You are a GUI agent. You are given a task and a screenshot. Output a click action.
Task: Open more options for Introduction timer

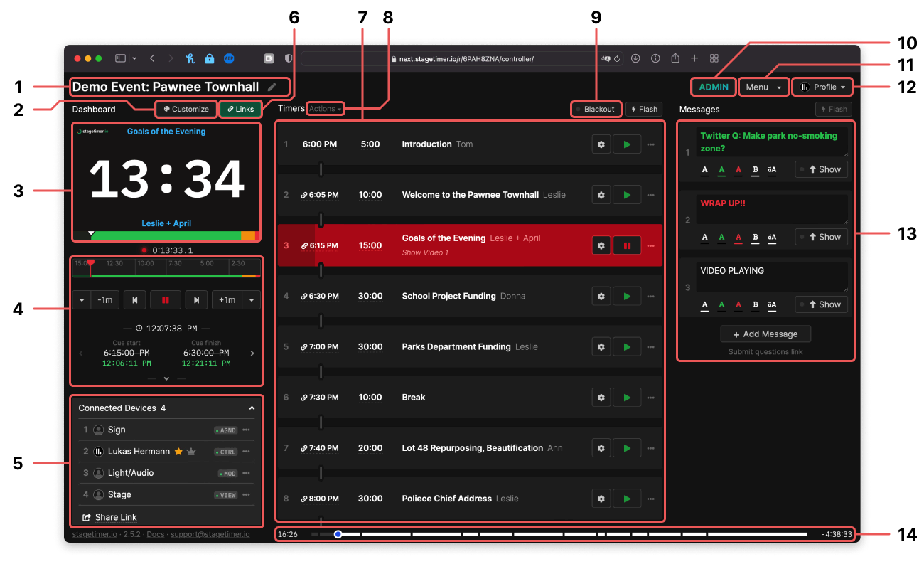[x=650, y=144]
